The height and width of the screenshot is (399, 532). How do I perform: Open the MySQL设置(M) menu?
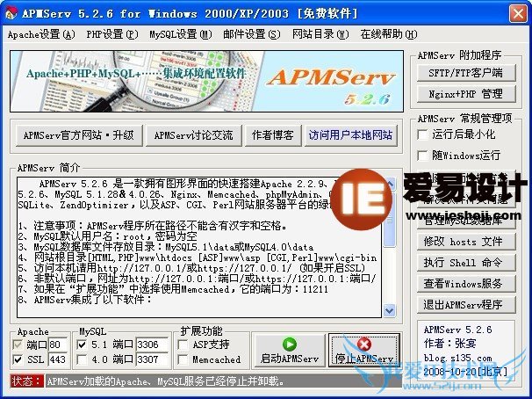coord(181,34)
